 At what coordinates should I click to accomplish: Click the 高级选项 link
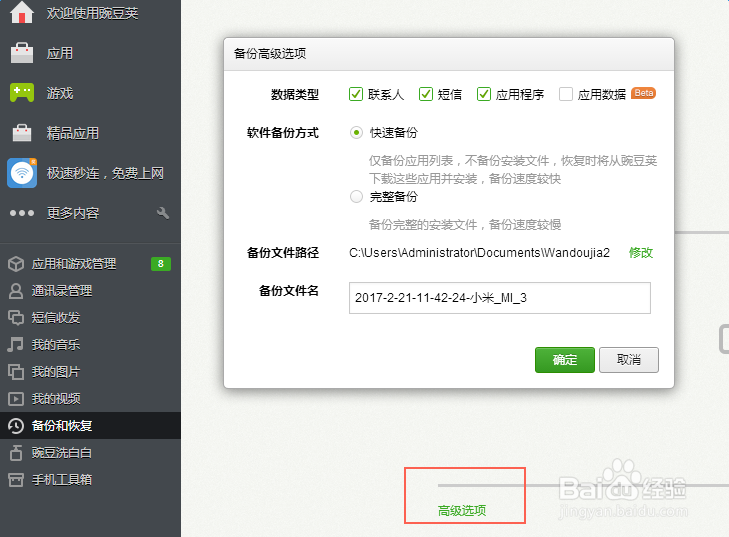click(x=462, y=510)
